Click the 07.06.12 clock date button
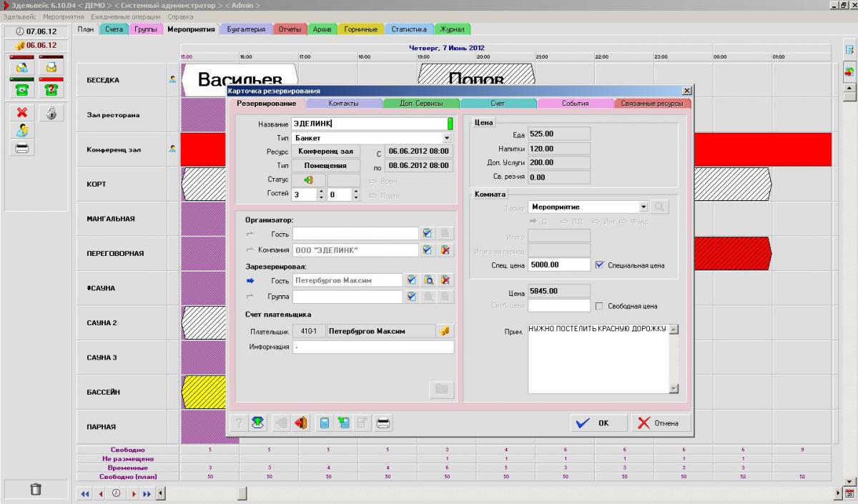858x504 pixels. click(36, 32)
